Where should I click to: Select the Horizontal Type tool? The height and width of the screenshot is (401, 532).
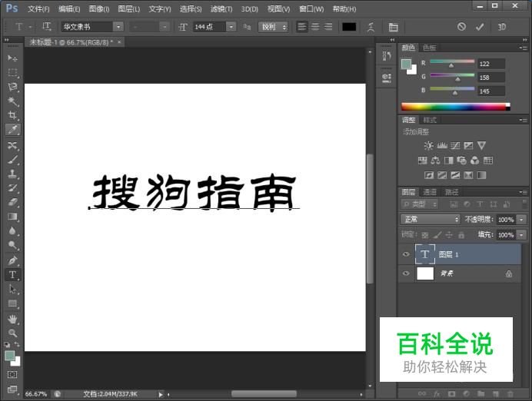coord(12,275)
